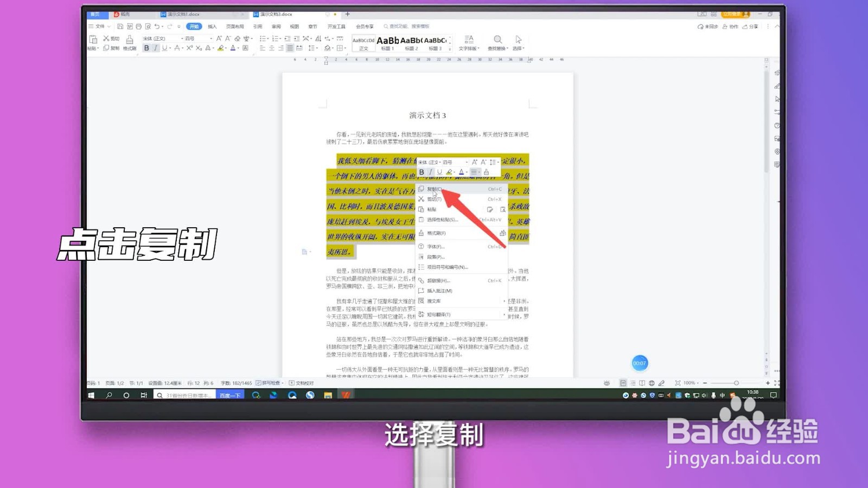Viewport: 868px width, 488px height.
Task: Click the zoom slider handle in the status bar
Action: (736, 383)
